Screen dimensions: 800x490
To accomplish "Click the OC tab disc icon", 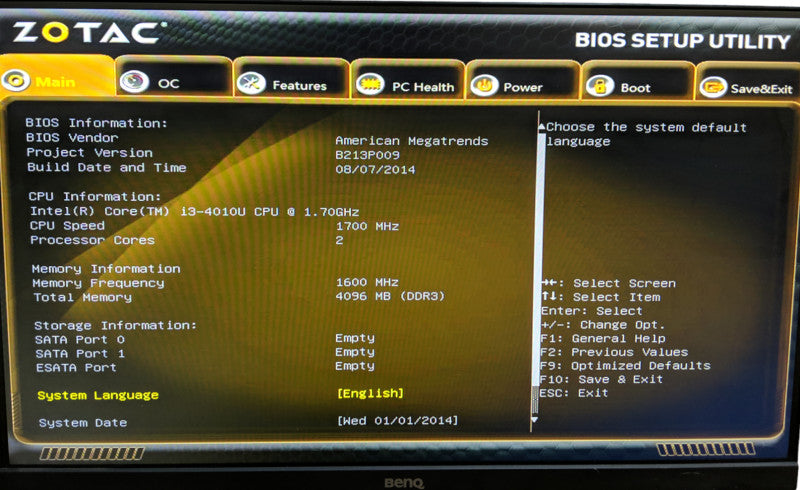I will (x=134, y=82).
